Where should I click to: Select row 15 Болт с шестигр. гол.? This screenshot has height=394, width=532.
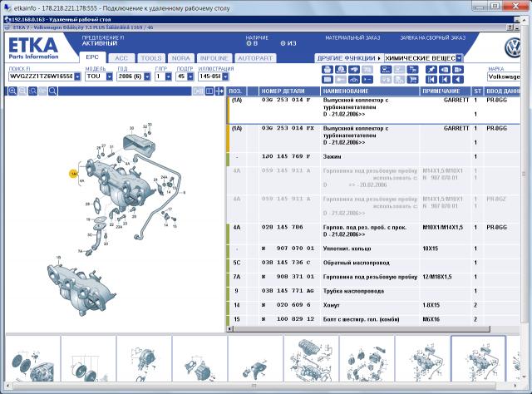tap(373, 319)
